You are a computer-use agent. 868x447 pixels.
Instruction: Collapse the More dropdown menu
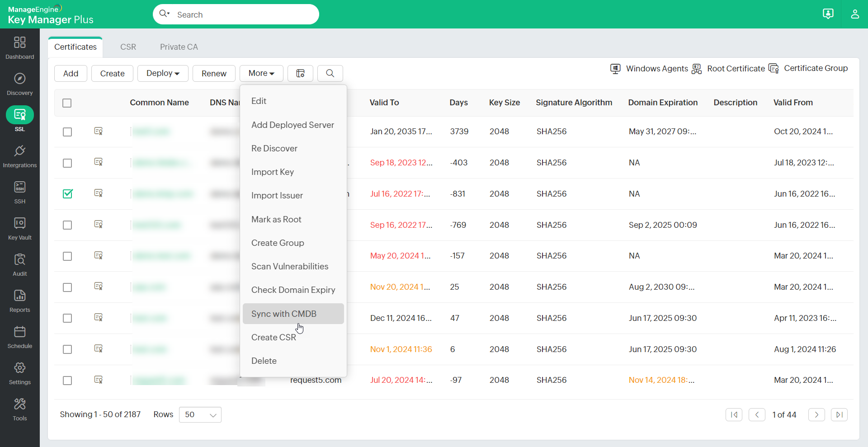coord(261,73)
